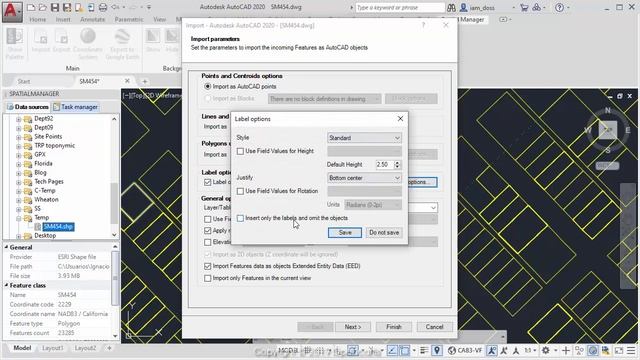Click the viewcube Top face
The width and height of the screenshot is (640, 360).
coord(608,130)
